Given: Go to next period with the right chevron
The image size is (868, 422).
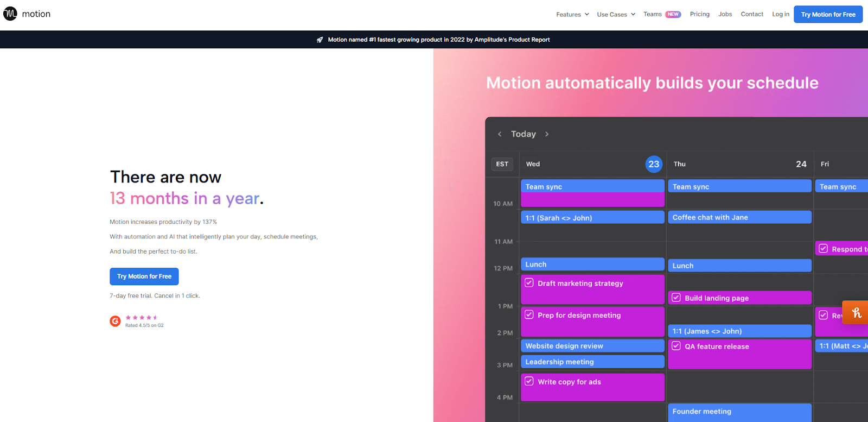Looking at the screenshot, I should (547, 134).
